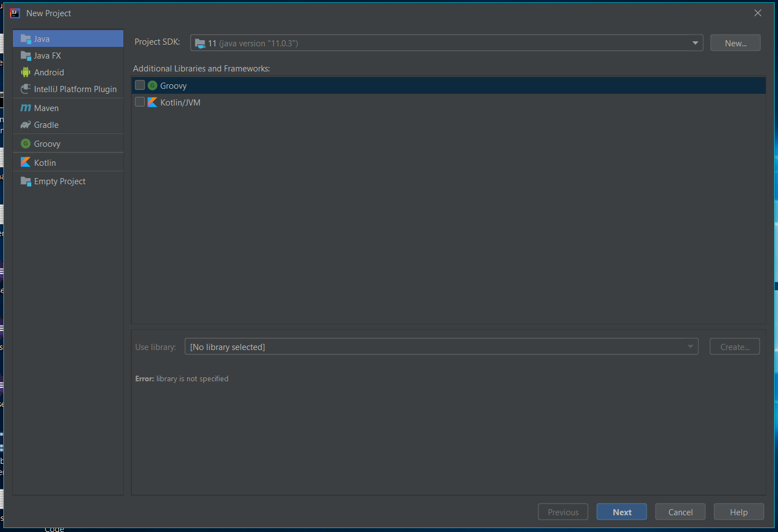
Task: Select Java project type label
Action: coord(42,39)
